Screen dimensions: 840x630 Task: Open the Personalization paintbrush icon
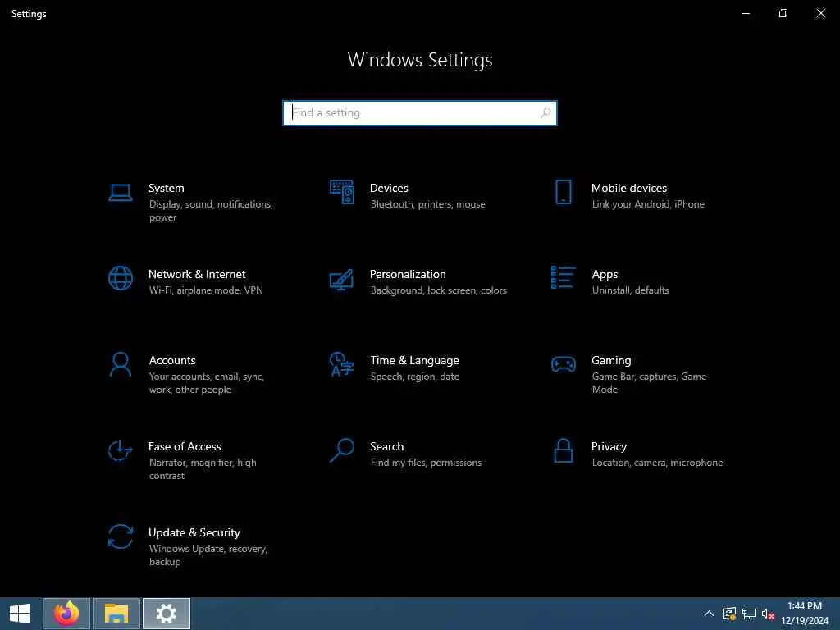coord(342,279)
